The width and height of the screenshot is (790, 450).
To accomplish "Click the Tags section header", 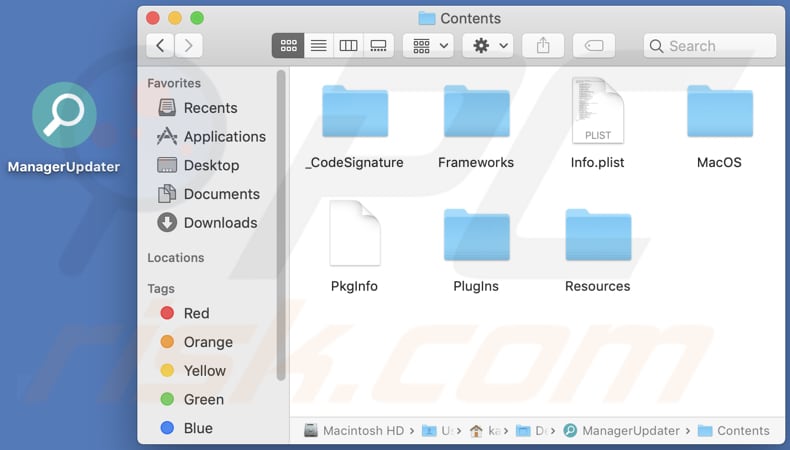I will pyautogui.click(x=161, y=289).
